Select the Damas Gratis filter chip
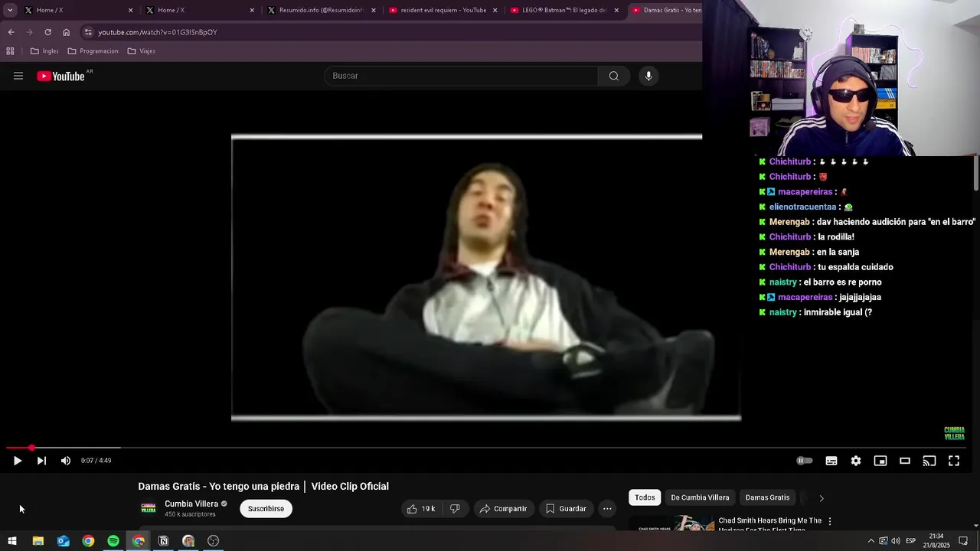This screenshot has height=551, width=980. [767, 497]
